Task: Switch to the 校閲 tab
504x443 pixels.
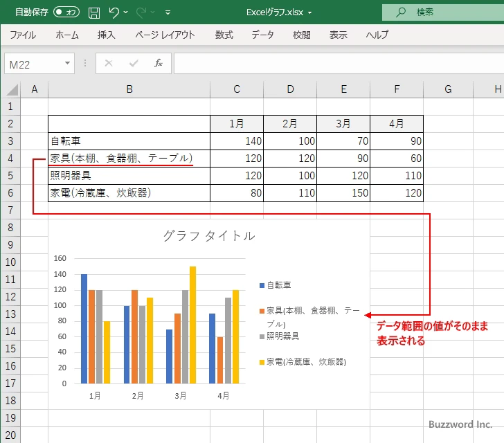Action: pyautogui.click(x=302, y=35)
